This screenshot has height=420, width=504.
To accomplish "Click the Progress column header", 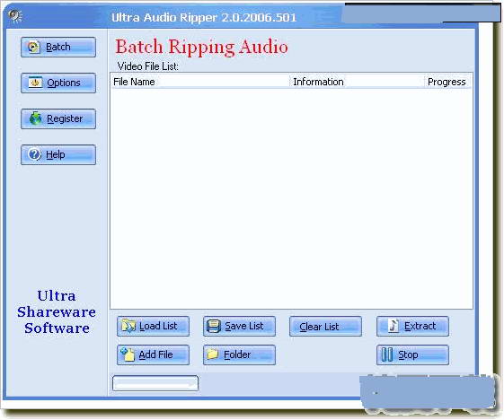I will tap(448, 82).
